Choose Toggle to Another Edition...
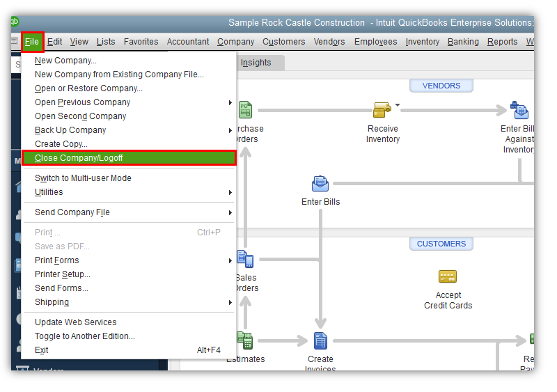This screenshot has width=557, height=392. point(129,336)
